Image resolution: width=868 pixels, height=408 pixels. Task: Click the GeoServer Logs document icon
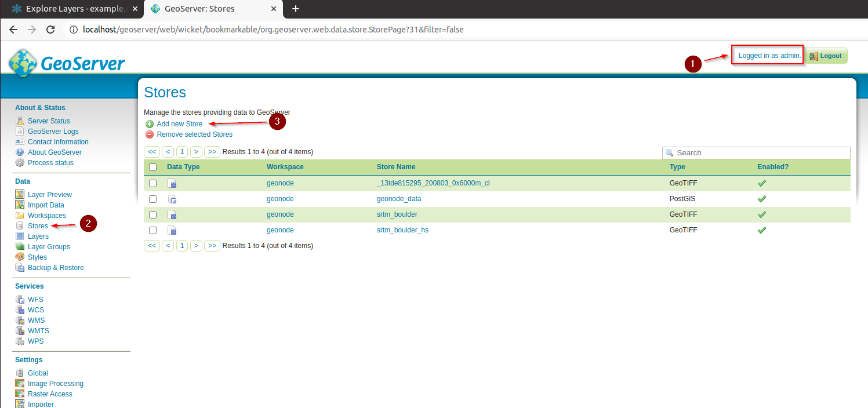click(x=20, y=132)
